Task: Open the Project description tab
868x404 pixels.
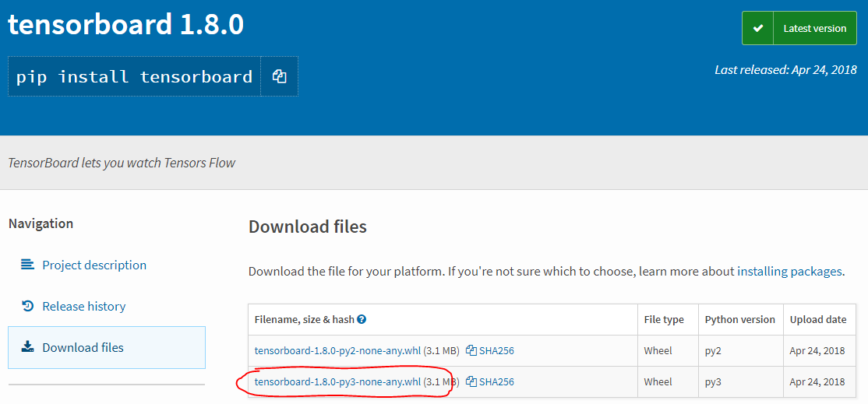Action: coord(94,265)
